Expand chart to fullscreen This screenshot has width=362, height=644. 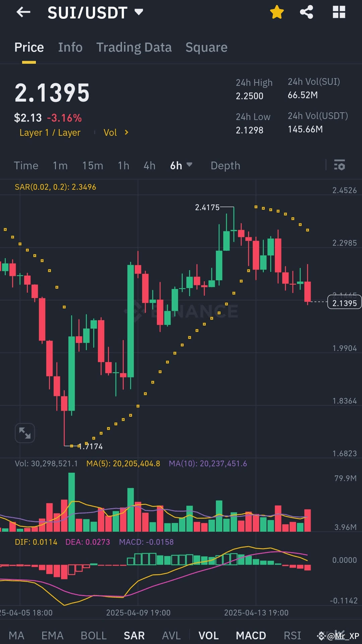(24, 433)
